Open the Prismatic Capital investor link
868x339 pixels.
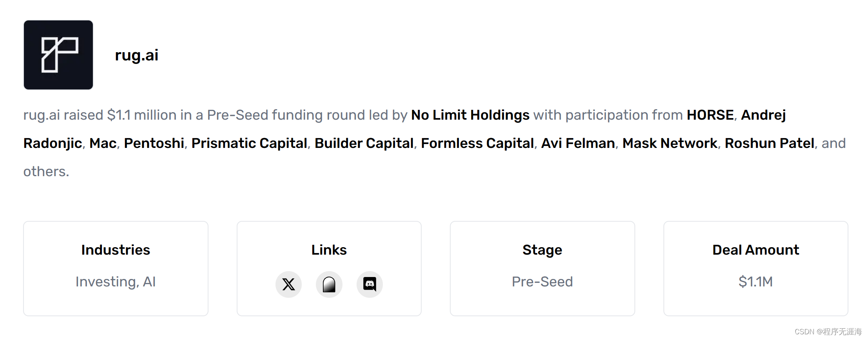coord(249,143)
